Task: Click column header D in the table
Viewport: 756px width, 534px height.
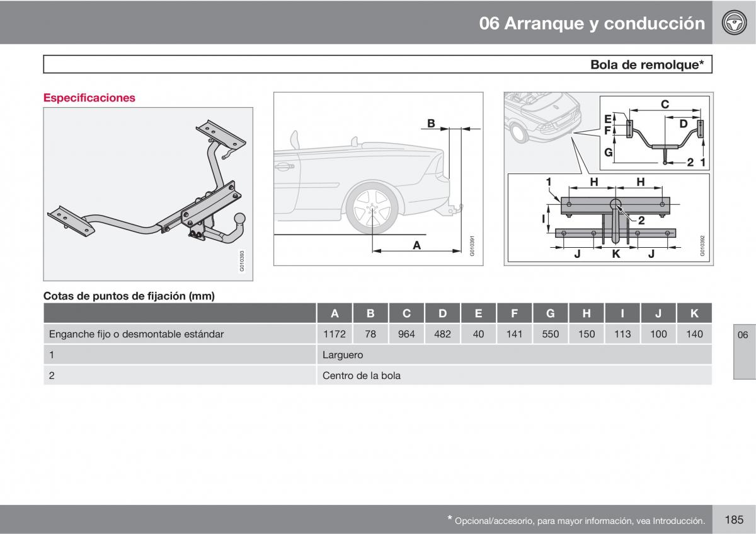Action: point(442,313)
